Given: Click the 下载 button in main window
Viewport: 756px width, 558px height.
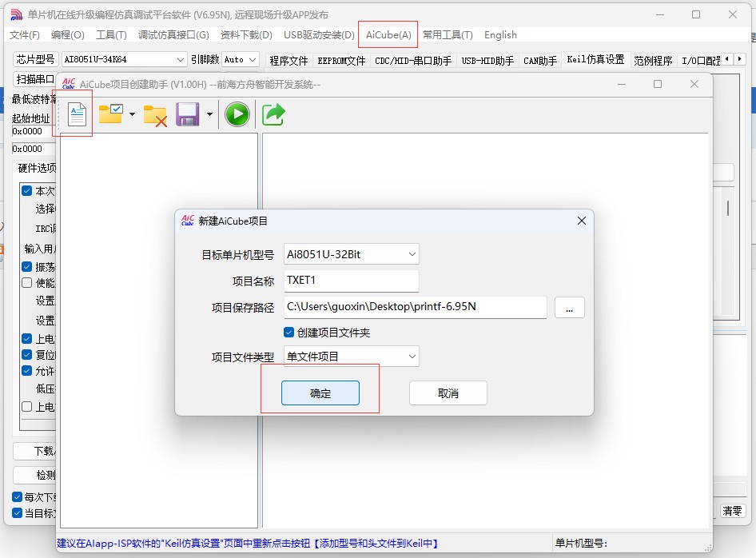Looking at the screenshot, I should pyautogui.click(x=34, y=451).
